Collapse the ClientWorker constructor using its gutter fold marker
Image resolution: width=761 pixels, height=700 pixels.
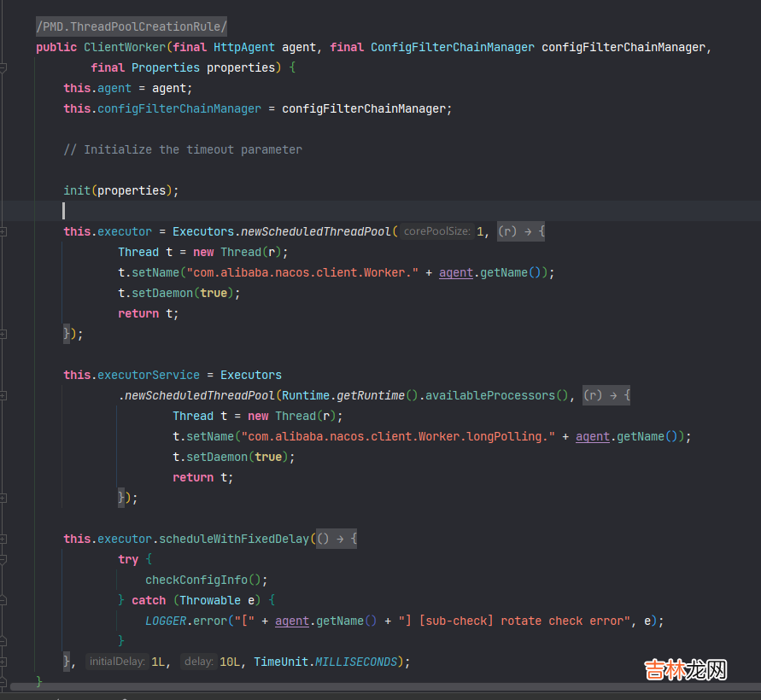tap(3, 67)
